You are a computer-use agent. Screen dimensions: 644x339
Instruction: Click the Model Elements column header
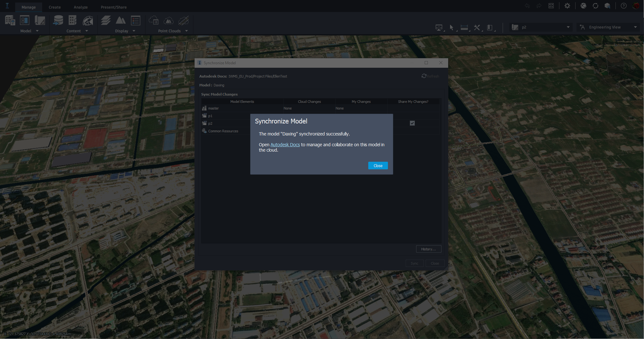(242, 102)
